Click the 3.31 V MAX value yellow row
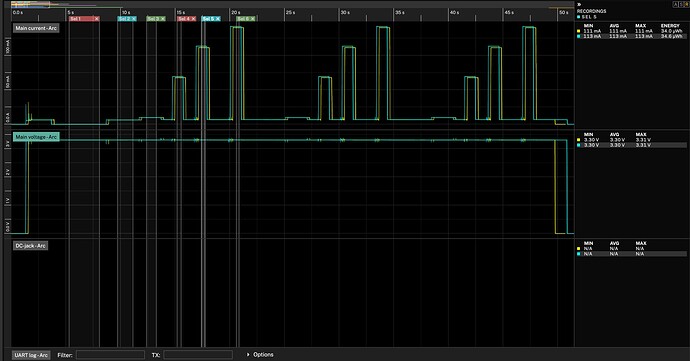The width and height of the screenshot is (690, 361). coord(643,140)
